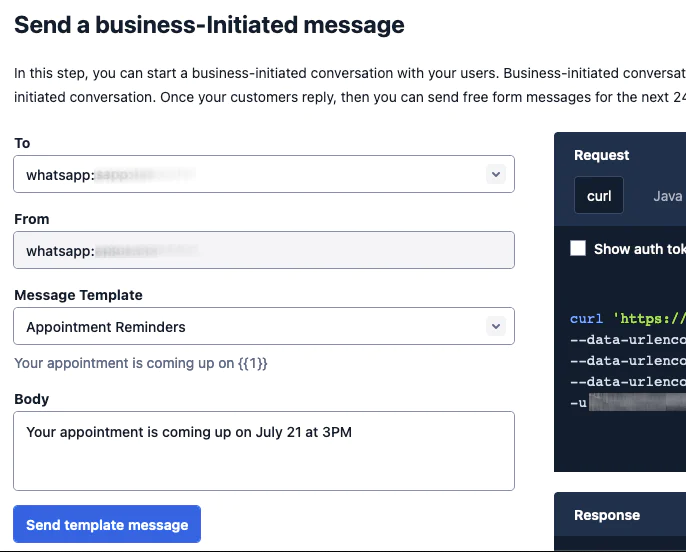Switch to the curl request tab

click(x=599, y=196)
